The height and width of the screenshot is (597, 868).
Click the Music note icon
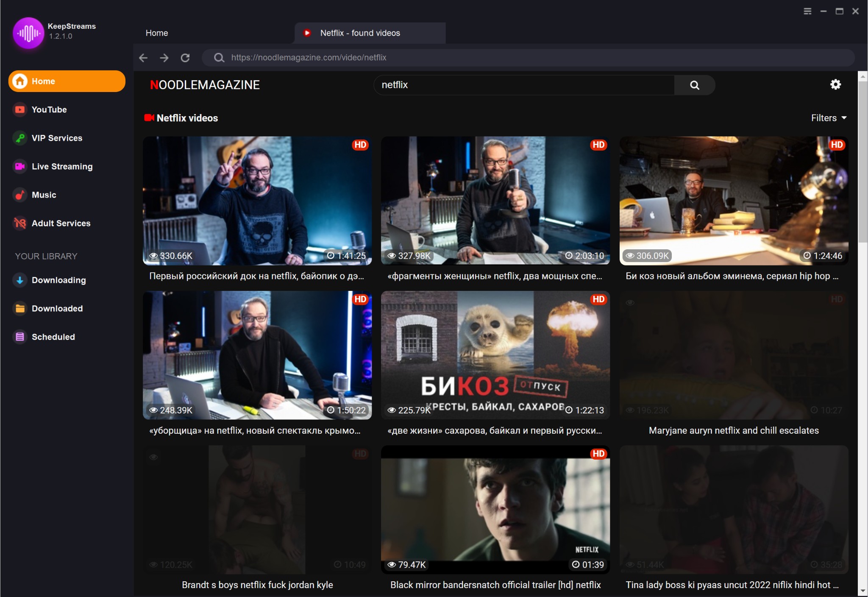point(19,195)
